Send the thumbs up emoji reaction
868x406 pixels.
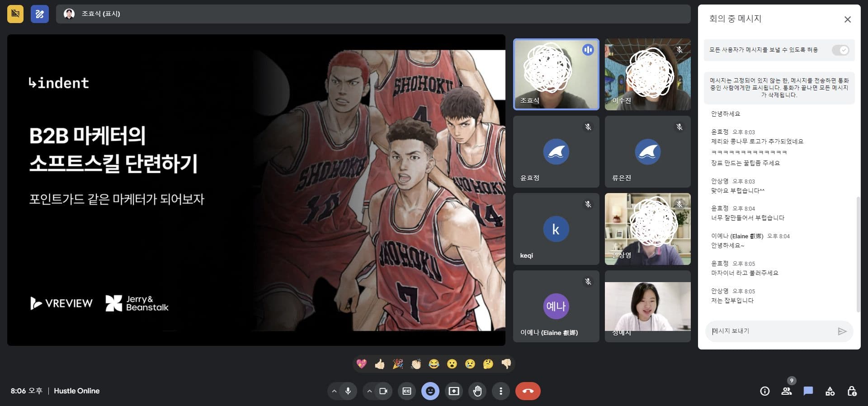(380, 364)
